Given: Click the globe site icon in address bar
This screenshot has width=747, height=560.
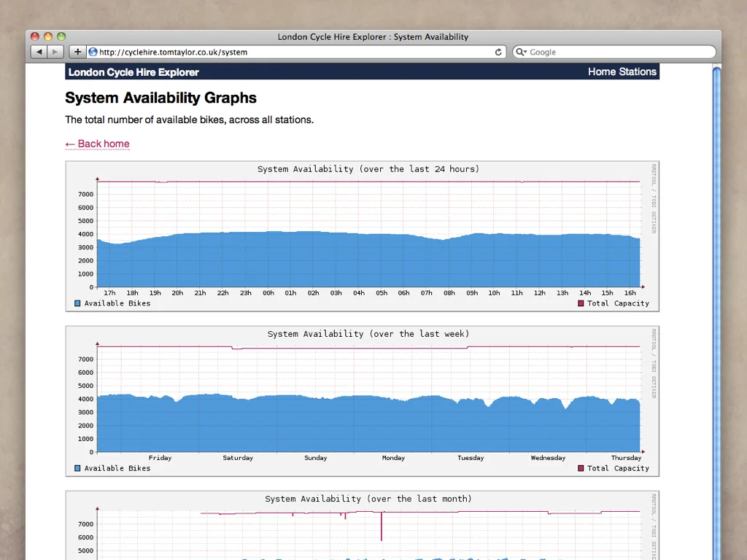Looking at the screenshot, I should click(x=93, y=52).
